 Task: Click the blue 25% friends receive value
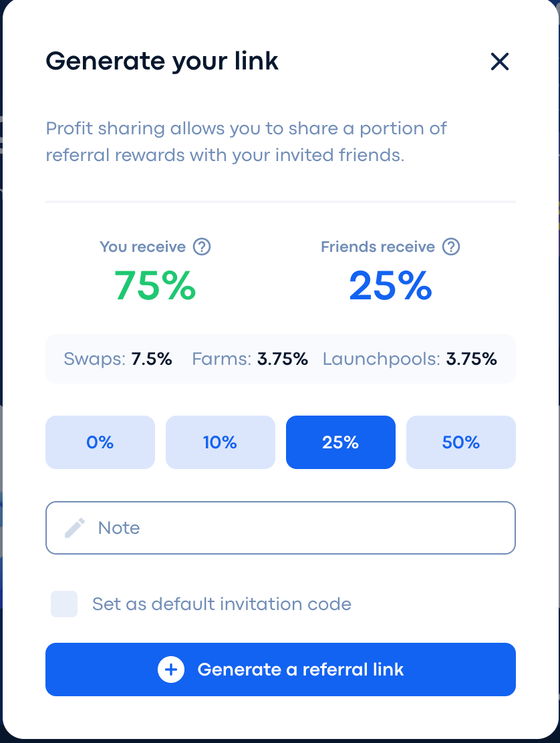click(x=390, y=286)
